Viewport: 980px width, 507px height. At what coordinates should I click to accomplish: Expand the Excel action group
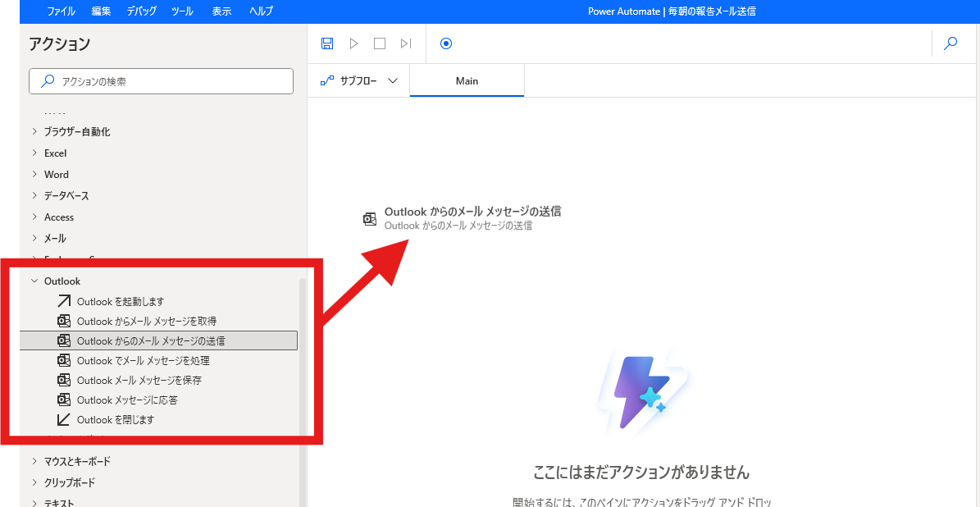(34, 153)
